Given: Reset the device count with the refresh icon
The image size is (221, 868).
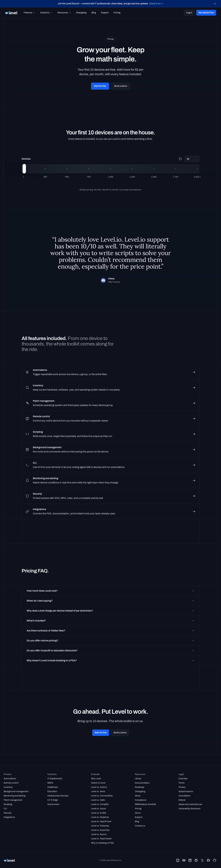Looking at the screenshot, I should click(180, 159).
